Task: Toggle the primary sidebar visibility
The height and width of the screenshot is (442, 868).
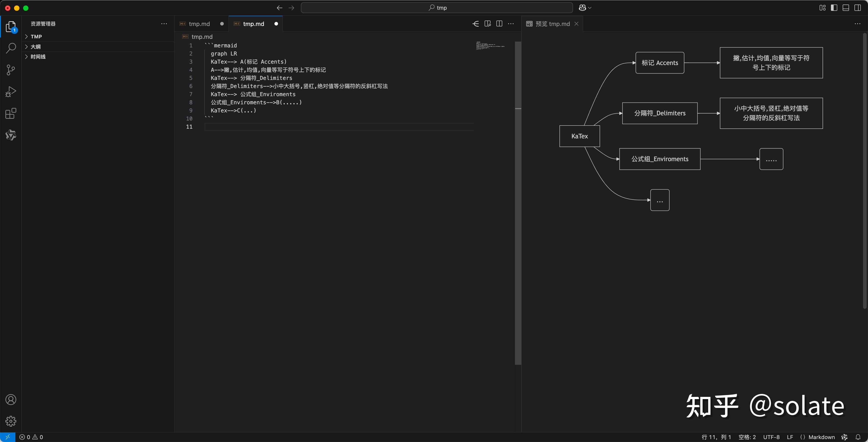Action: click(834, 7)
